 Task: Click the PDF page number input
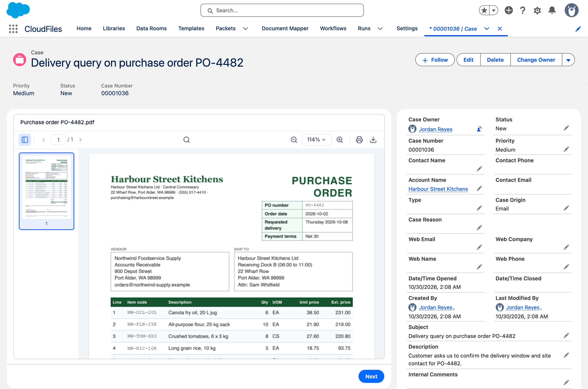[x=58, y=140]
